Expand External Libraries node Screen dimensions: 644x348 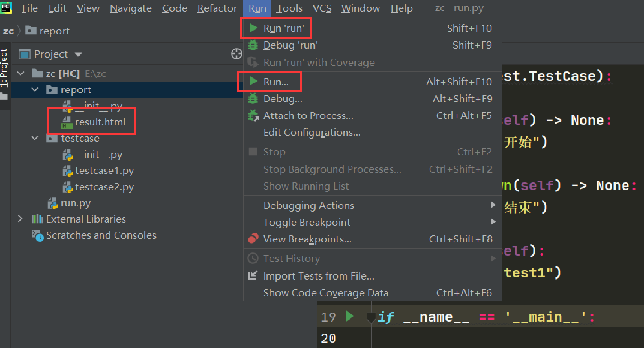tap(20, 219)
